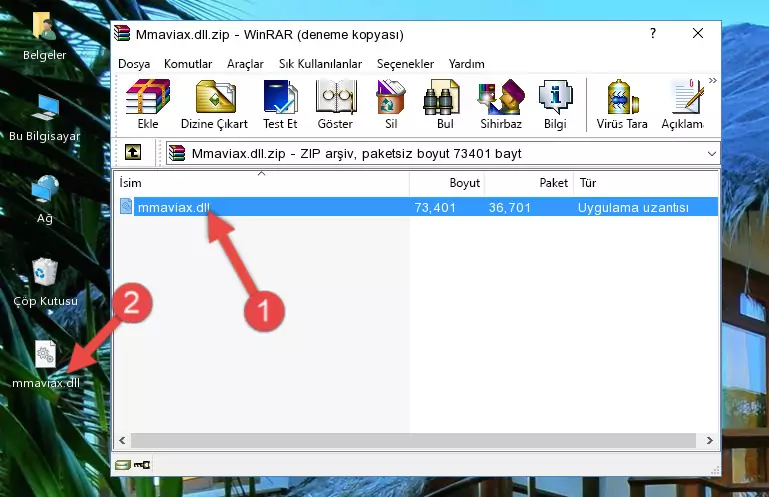Viewport: 769px width, 497px height.
Task: Run Test Et on the archive
Action: 280,104
